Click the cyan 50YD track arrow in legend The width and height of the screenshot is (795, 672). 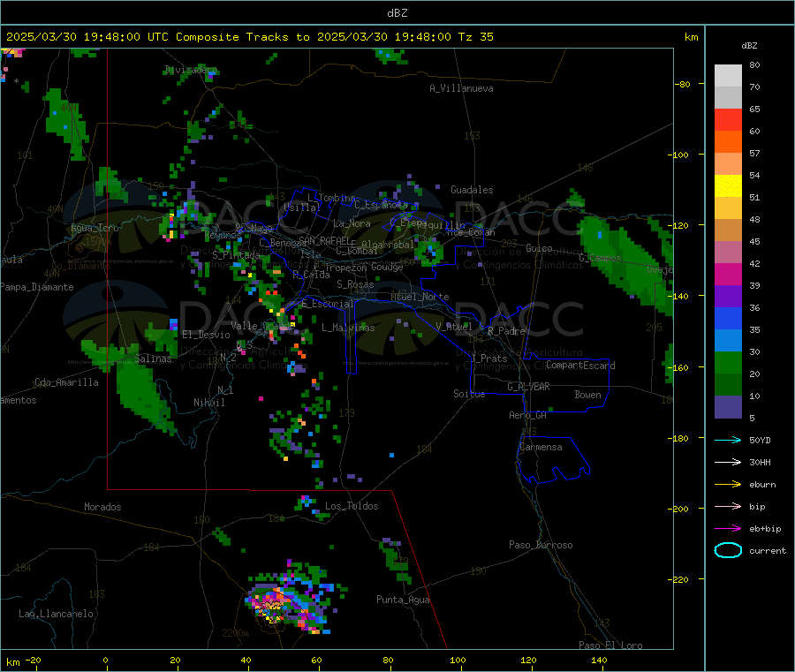(728, 440)
